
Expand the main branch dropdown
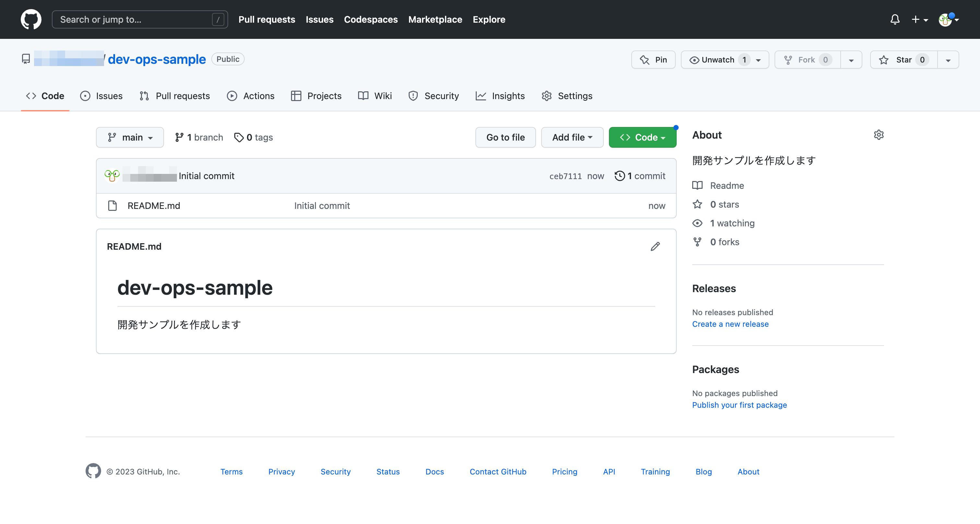[x=130, y=137]
